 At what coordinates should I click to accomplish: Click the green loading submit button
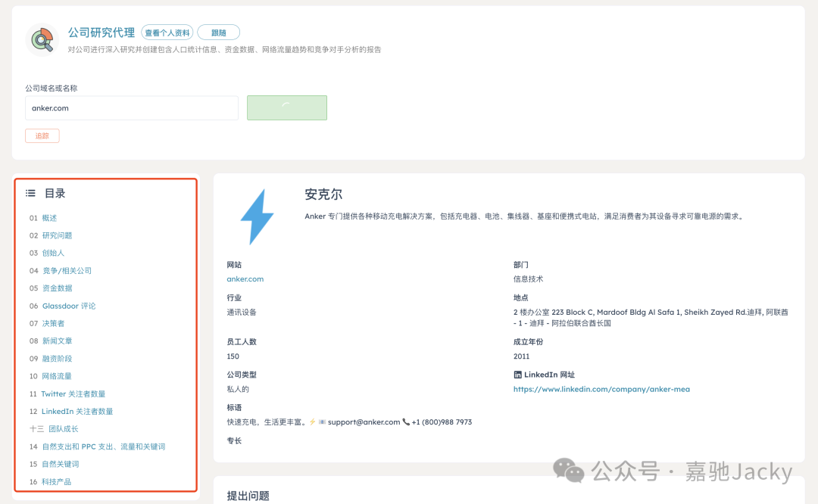click(287, 108)
